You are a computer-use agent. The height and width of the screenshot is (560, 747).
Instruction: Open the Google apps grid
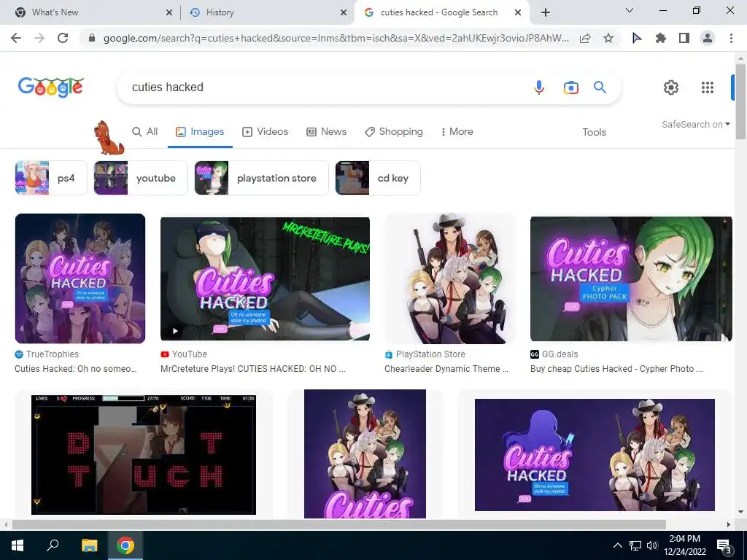[708, 87]
